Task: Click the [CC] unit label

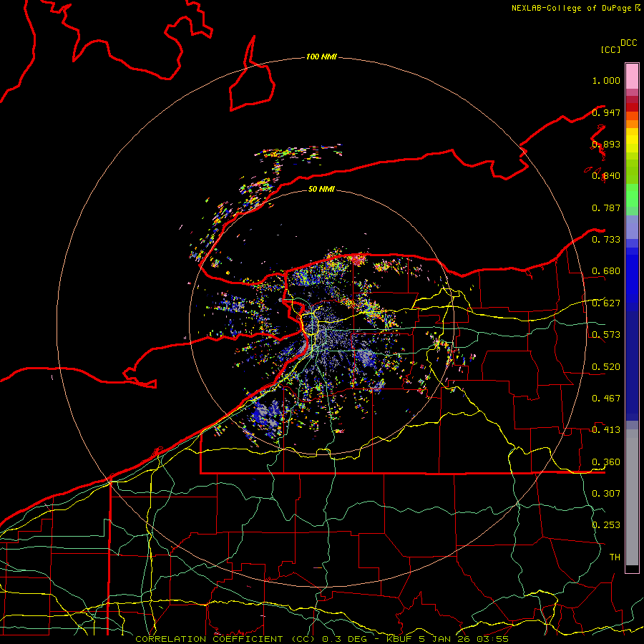Action: coord(610,49)
